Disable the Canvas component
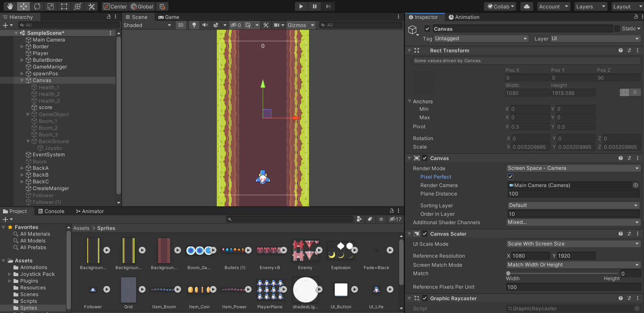The width and height of the screenshot is (644, 313). (425, 158)
